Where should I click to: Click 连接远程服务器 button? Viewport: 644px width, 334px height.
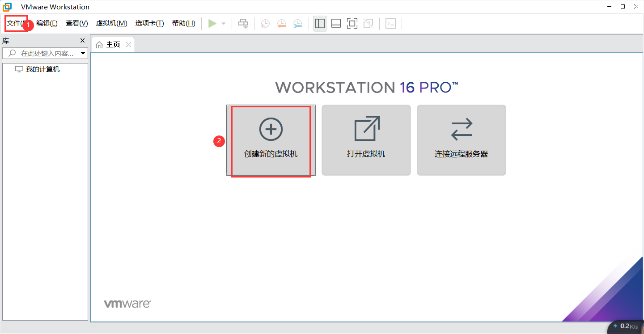(461, 140)
